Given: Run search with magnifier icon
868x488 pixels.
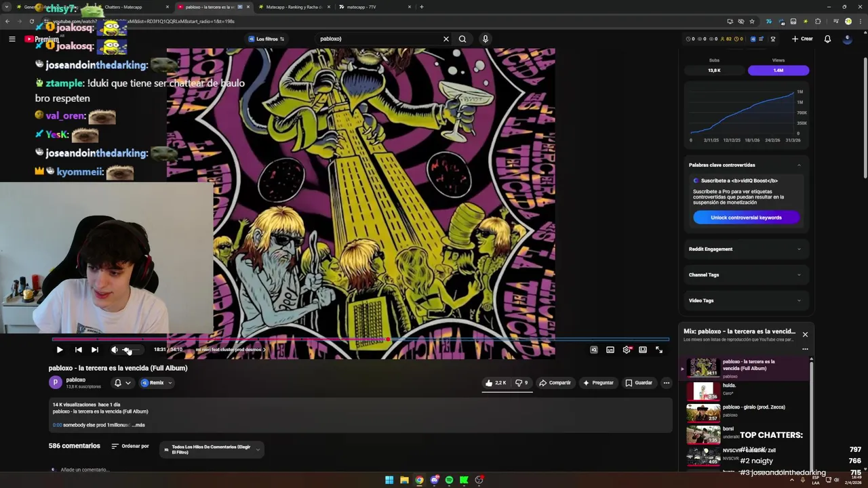Looking at the screenshot, I should pyautogui.click(x=462, y=39).
